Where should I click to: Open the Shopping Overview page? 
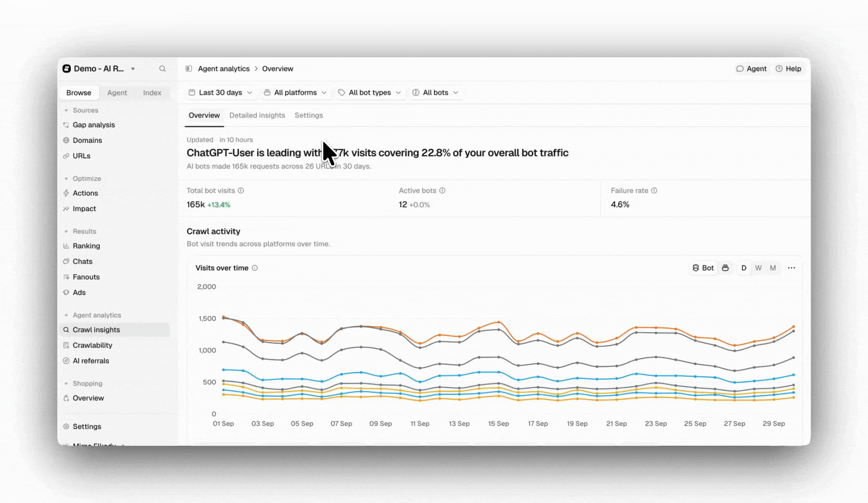point(88,398)
